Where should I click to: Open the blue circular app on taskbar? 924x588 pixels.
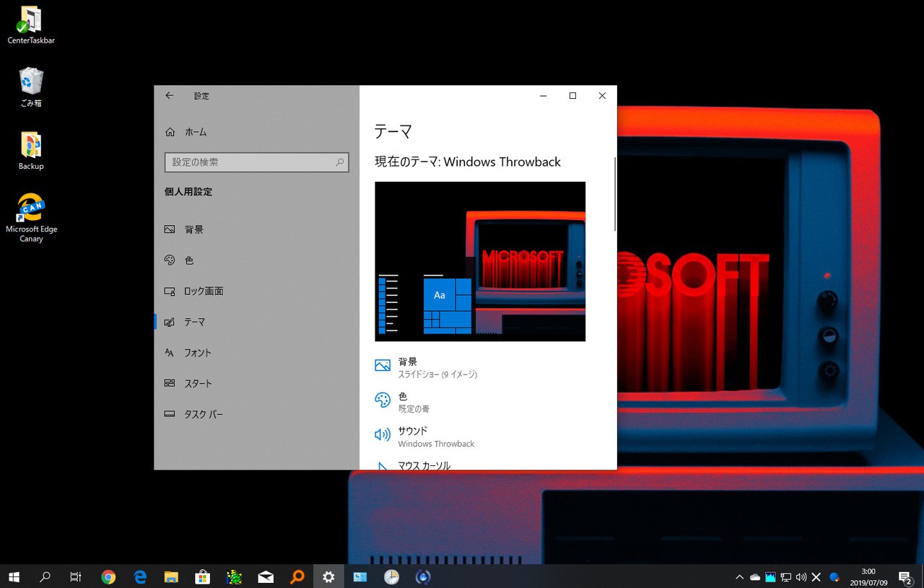[x=423, y=576]
